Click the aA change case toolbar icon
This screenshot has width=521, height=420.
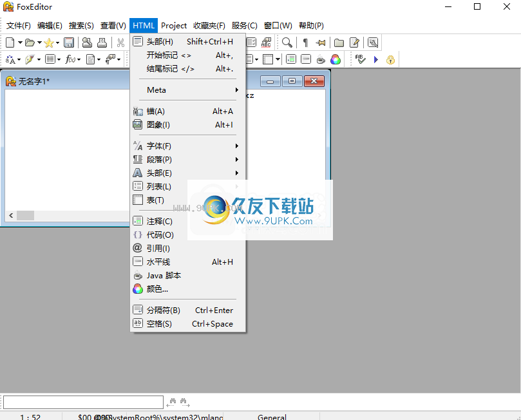click(10, 59)
